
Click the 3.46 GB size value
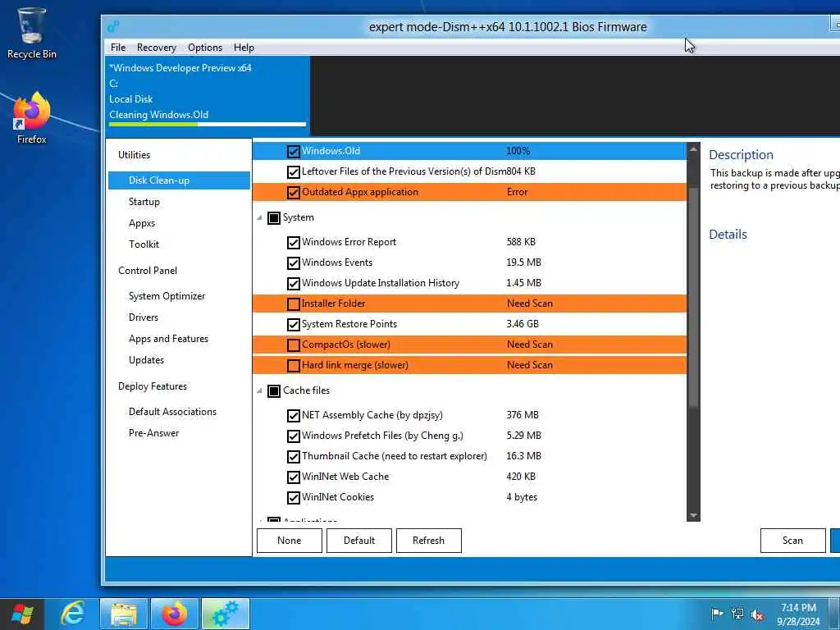tap(523, 323)
